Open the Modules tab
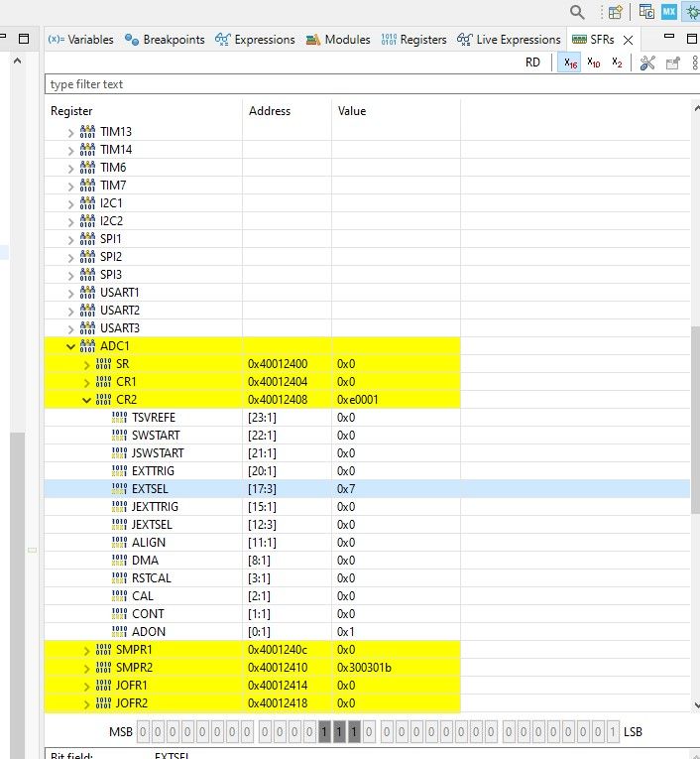 coord(338,40)
